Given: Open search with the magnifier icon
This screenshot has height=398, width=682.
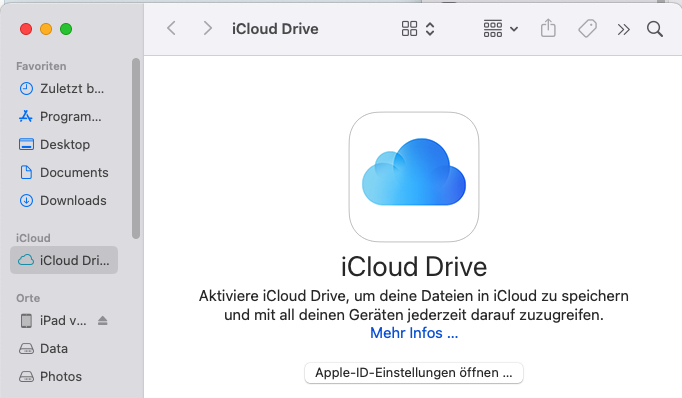Looking at the screenshot, I should pos(655,29).
